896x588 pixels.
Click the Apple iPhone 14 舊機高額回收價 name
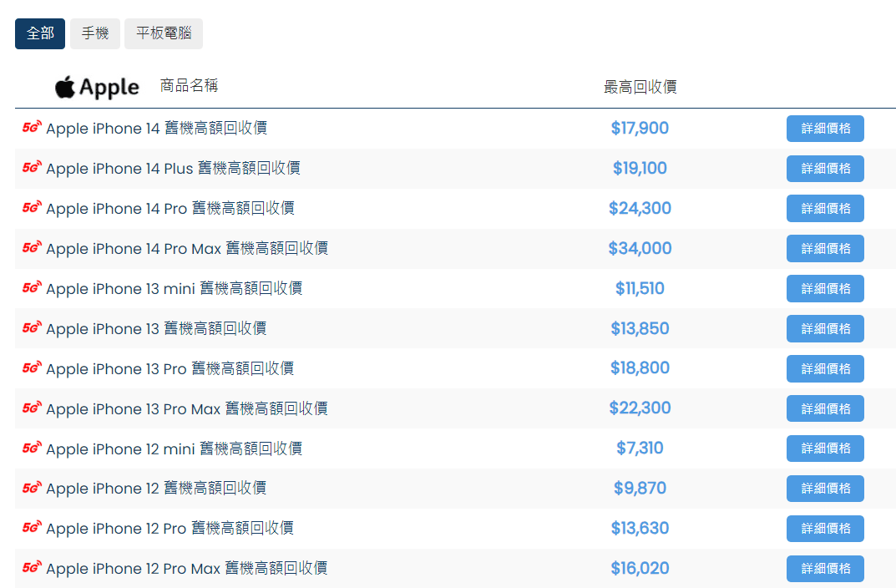pyautogui.click(x=157, y=128)
